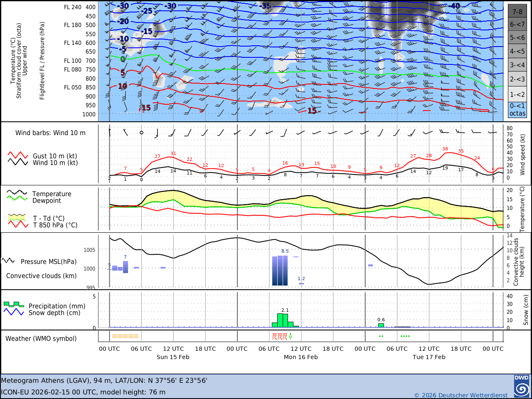This screenshot has width=532, height=399.
Task: Click the Convective clouds (km) label
Action: click(41, 276)
